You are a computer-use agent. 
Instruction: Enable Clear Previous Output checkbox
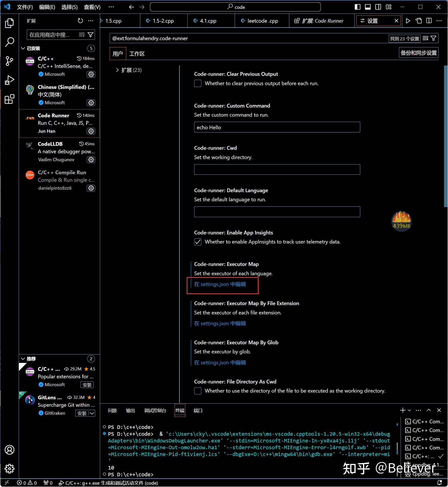click(x=198, y=83)
